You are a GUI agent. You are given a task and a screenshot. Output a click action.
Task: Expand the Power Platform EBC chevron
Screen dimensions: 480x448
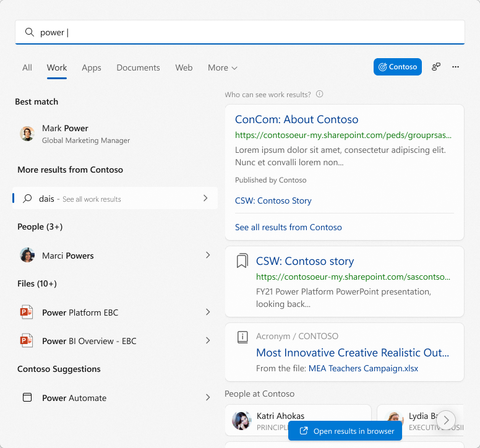coord(208,312)
